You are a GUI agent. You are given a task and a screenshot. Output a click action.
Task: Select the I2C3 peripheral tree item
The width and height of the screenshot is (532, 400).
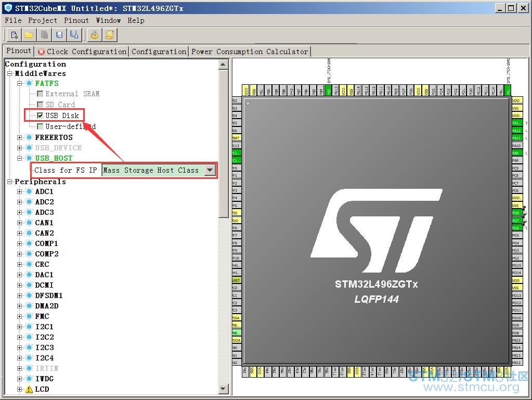click(44, 347)
